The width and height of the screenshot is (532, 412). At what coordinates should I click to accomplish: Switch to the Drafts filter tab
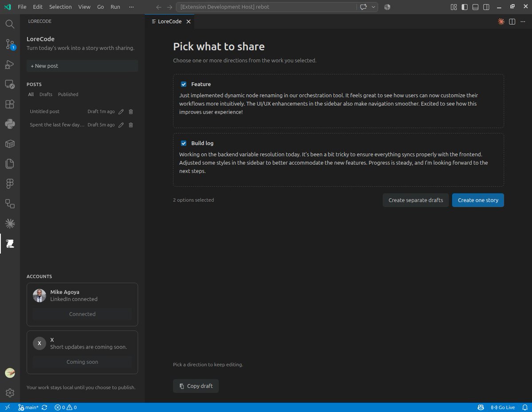point(46,94)
